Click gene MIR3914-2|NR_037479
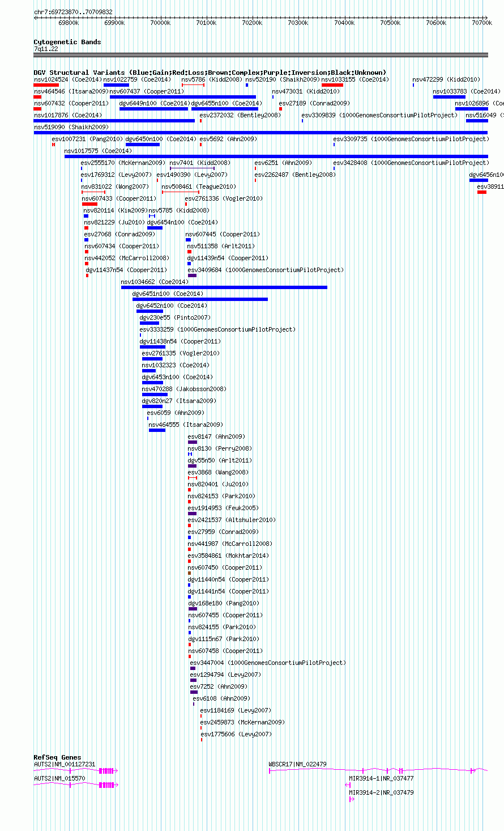 [x=381, y=792]
